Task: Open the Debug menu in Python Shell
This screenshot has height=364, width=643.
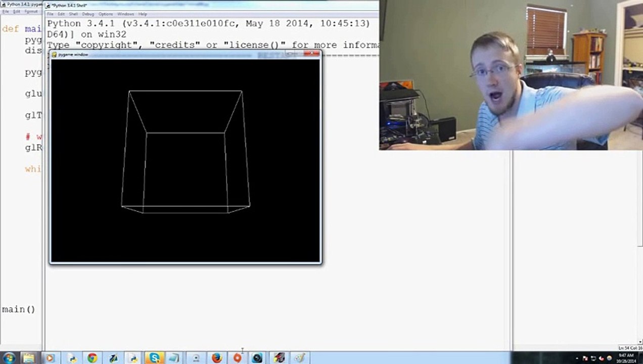Action: 88,14
